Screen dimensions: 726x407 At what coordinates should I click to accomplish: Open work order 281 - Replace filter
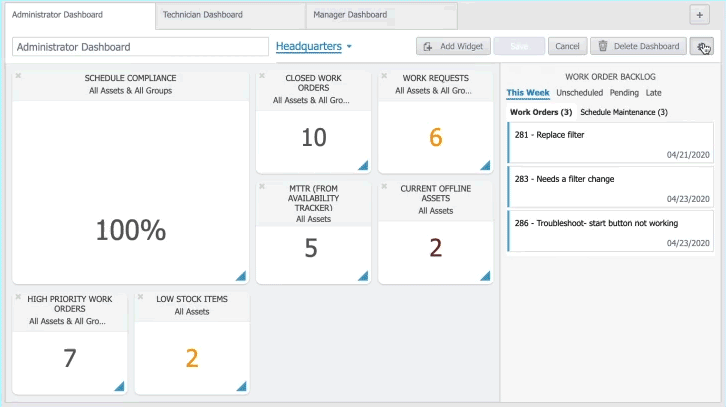610,143
